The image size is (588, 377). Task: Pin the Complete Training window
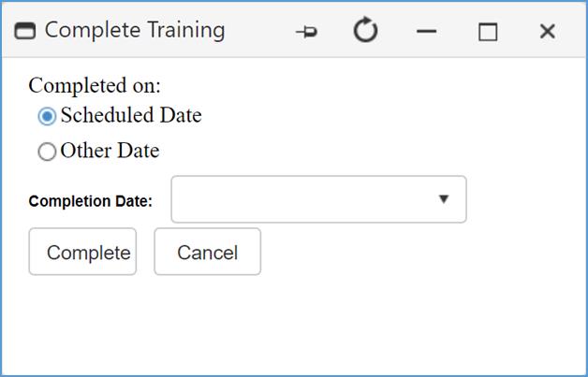coord(306,31)
